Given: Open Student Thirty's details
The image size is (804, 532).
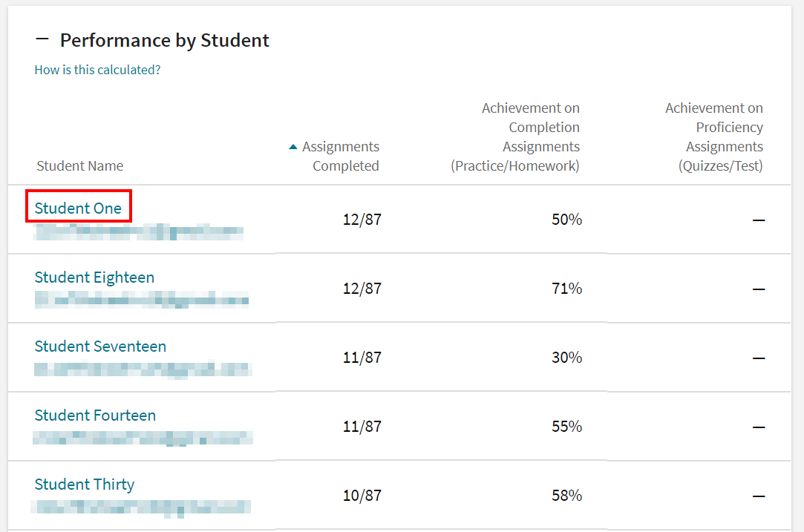Looking at the screenshot, I should point(85,484).
